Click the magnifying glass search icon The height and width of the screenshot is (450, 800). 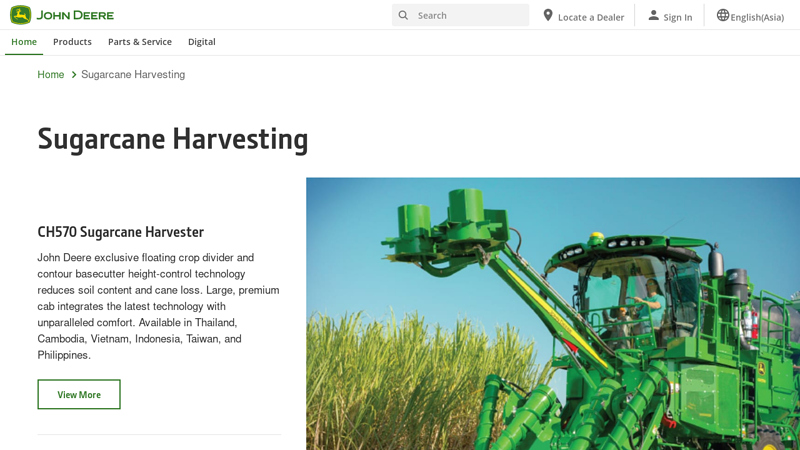click(403, 15)
